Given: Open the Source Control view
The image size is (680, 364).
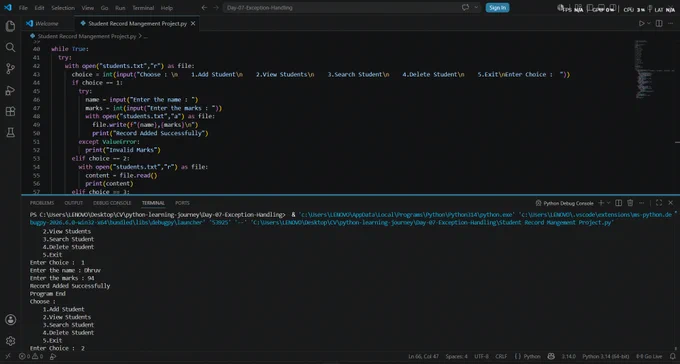Looking at the screenshot, I should point(10,69).
